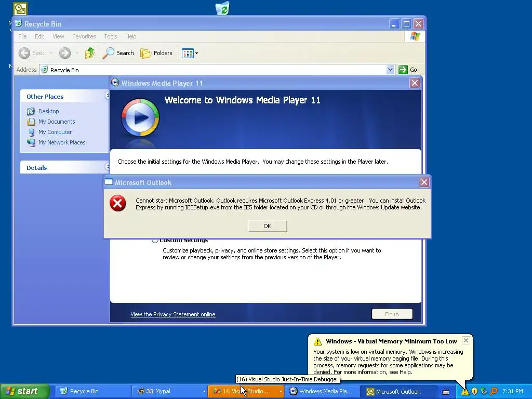Screen dimensions: 532x399
Task: Click the Go button beside the address bar
Action: pyautogui.click(x=408, y=70)
